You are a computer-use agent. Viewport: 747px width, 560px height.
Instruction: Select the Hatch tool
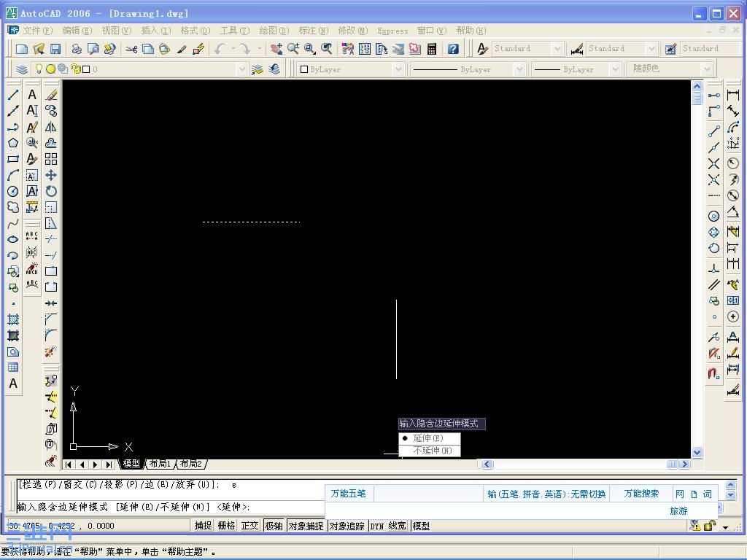13,319
